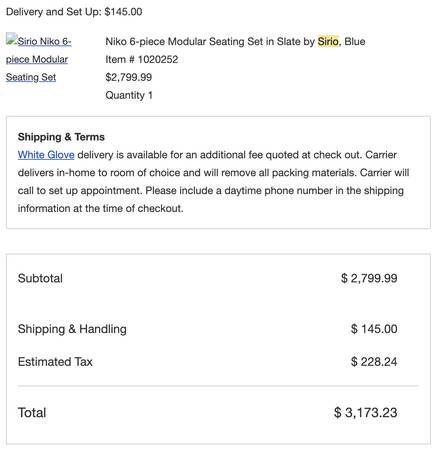Click the 'Seating Set' link text line
Viewport: 436px width, 450px height.
[31, 77]
